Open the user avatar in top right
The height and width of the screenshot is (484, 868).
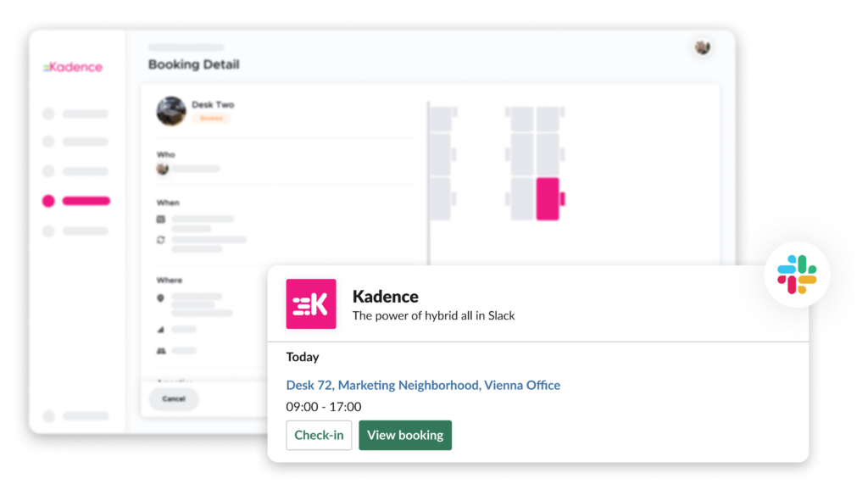(x=703, y=47)
